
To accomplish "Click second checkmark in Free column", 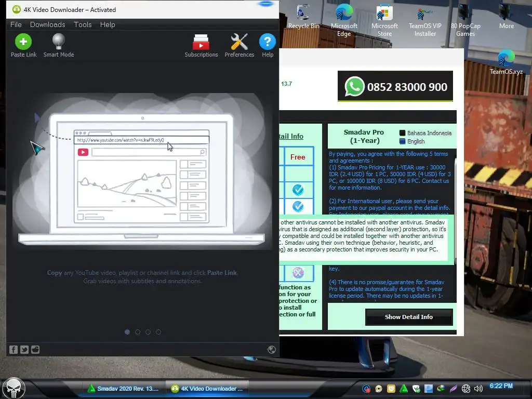I will [298, 206].
